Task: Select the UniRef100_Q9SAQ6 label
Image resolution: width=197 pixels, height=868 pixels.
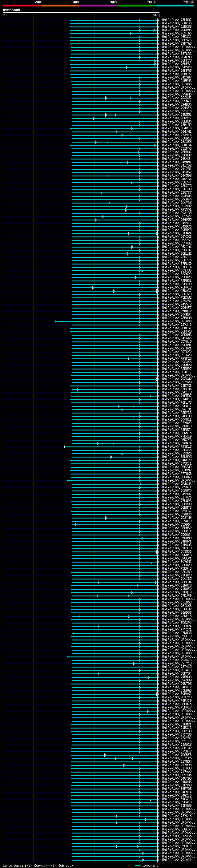Action: point(177,94)
